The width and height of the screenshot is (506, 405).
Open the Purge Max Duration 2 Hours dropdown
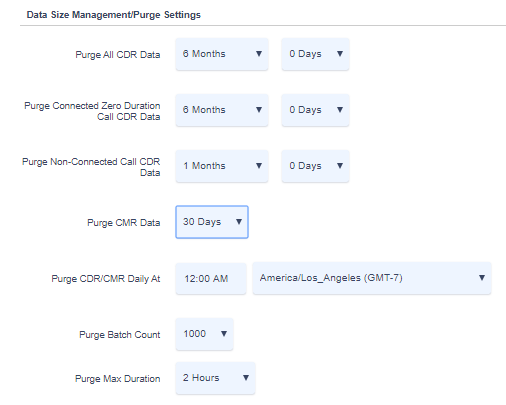pos(215,378)
